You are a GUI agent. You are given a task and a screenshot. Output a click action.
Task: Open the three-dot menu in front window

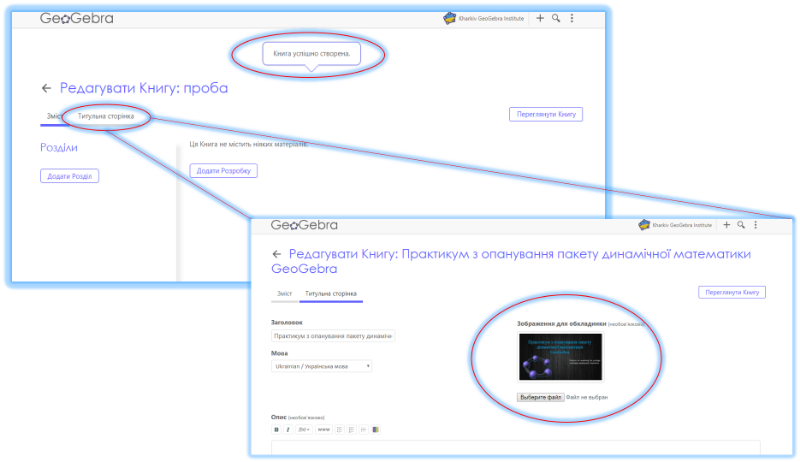[756, 225]
